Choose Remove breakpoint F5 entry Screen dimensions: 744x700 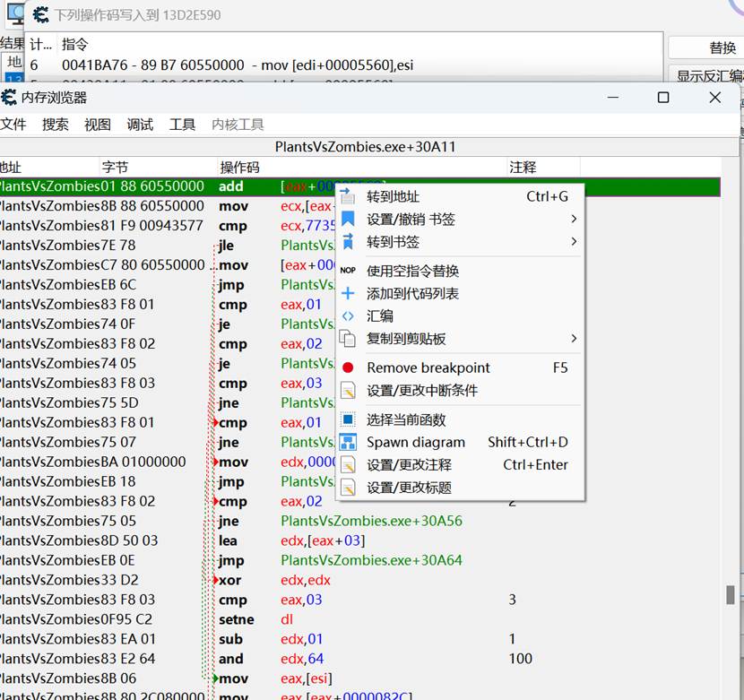pos(460,367)
